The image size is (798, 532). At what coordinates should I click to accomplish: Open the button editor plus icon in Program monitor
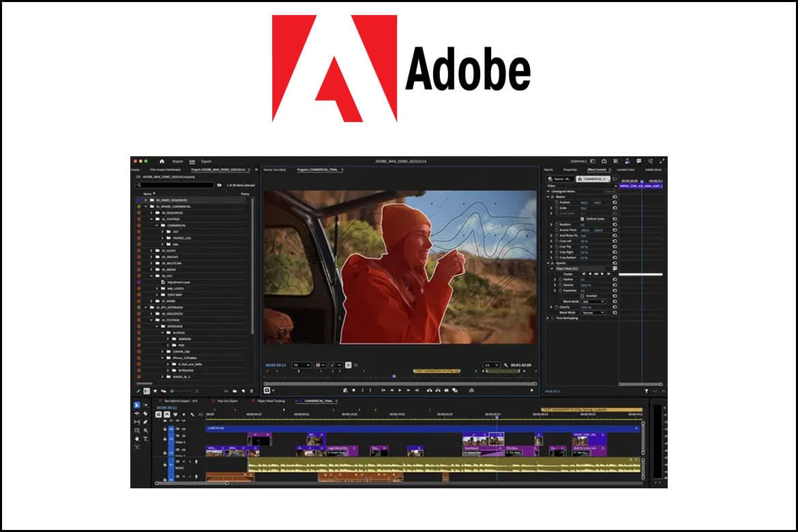pos(531,390)
